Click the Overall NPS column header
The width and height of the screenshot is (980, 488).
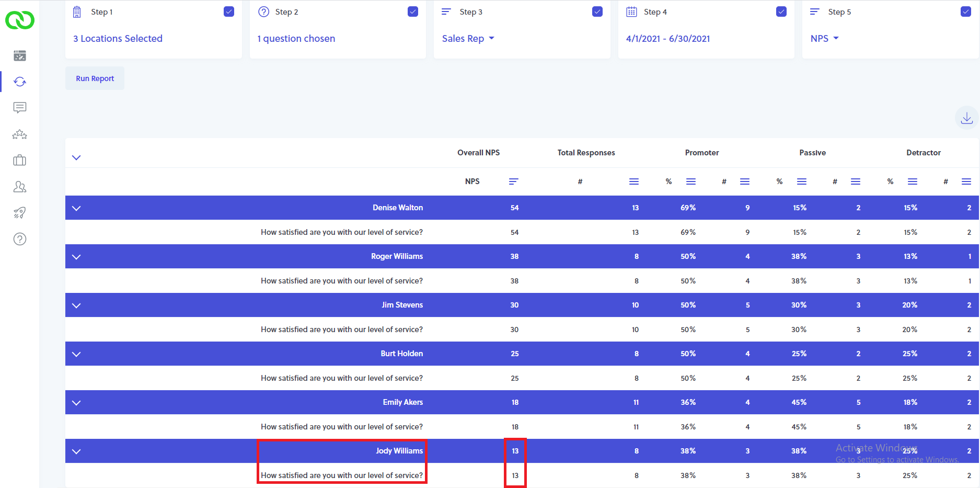[478, 153]
